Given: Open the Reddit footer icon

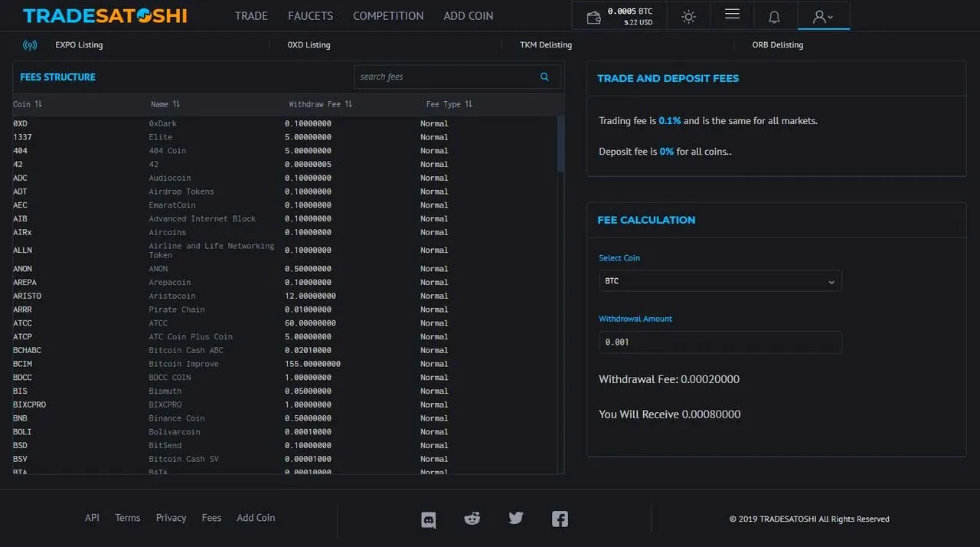Looking at the screenshot, I should [472, 519].
